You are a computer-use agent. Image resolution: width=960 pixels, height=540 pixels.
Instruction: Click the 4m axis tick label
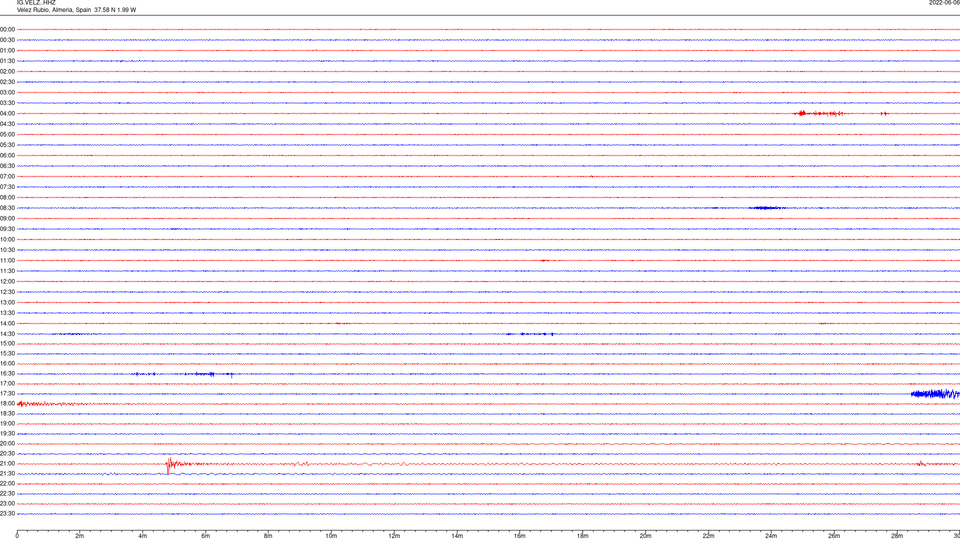click(x=143, y=536)
